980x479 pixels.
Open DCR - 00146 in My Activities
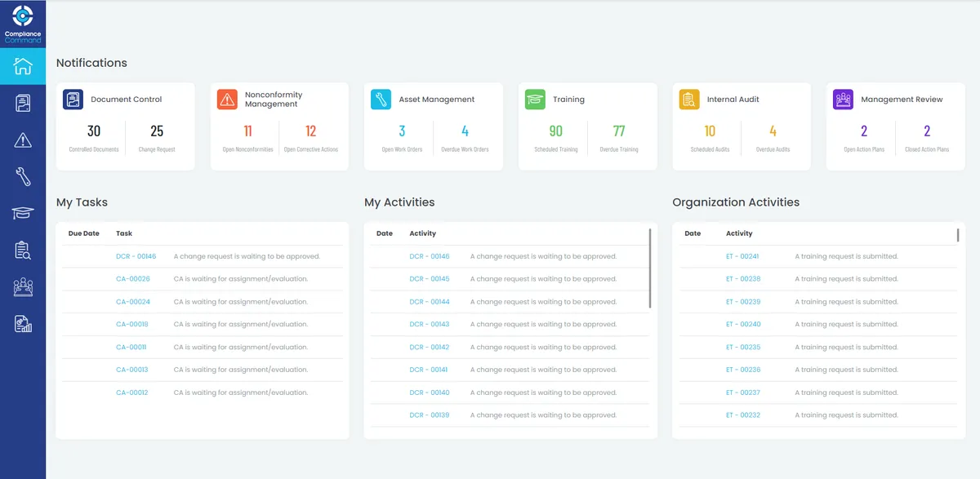tap(430, 256)
